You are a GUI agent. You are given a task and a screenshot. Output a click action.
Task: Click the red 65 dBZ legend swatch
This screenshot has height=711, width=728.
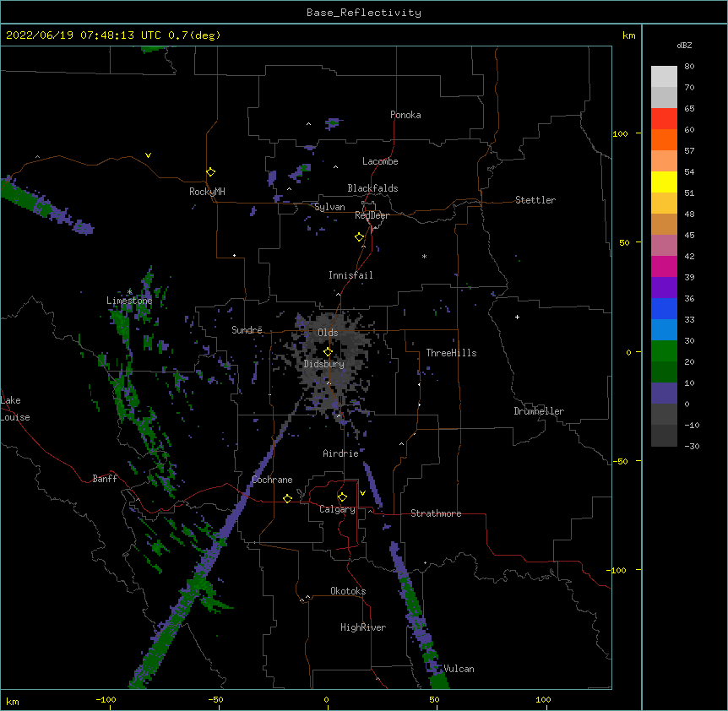point(664,119)
